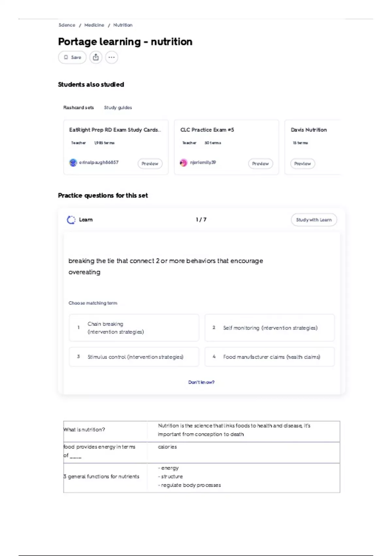
Task: Open the Science breadcrumb link
Action: 67,25
